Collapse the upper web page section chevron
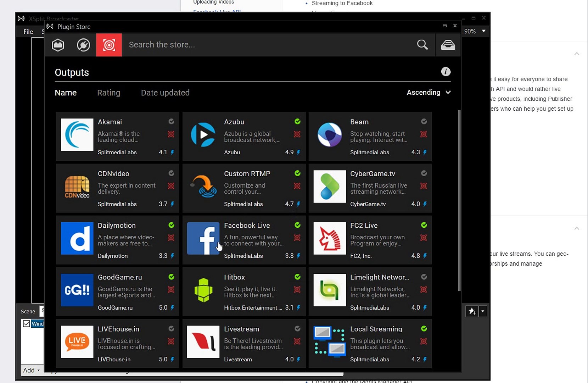 pos(577,54)
